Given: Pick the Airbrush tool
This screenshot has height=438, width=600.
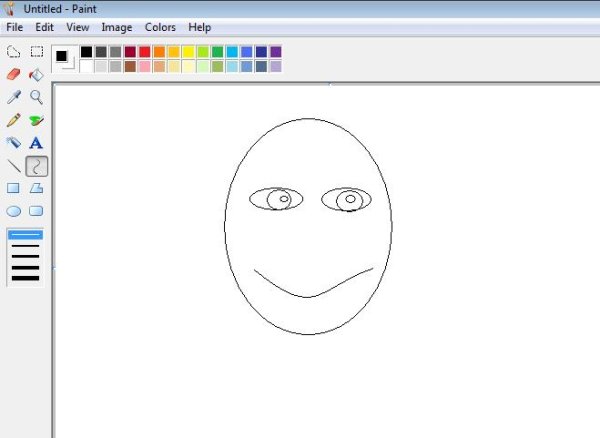Looking at the screenshot, I should point(14,143).
